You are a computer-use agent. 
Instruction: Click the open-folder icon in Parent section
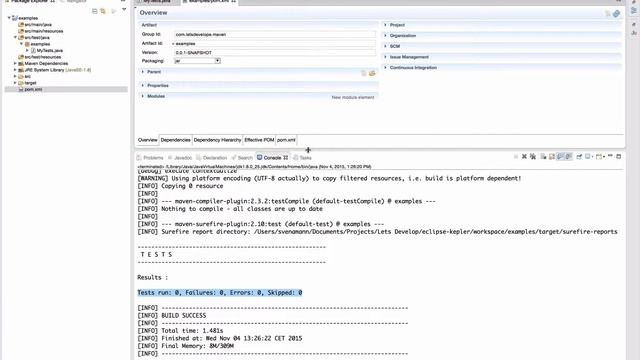(372, 73)
